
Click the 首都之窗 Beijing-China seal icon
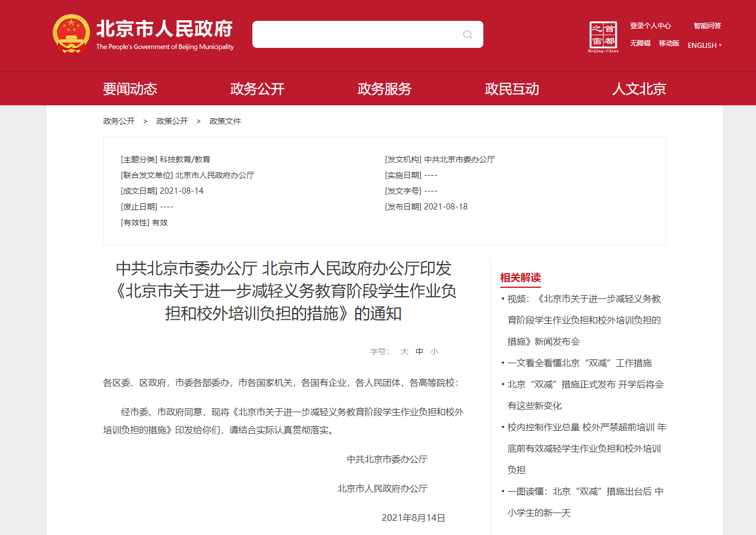click(x=603, y=37)
